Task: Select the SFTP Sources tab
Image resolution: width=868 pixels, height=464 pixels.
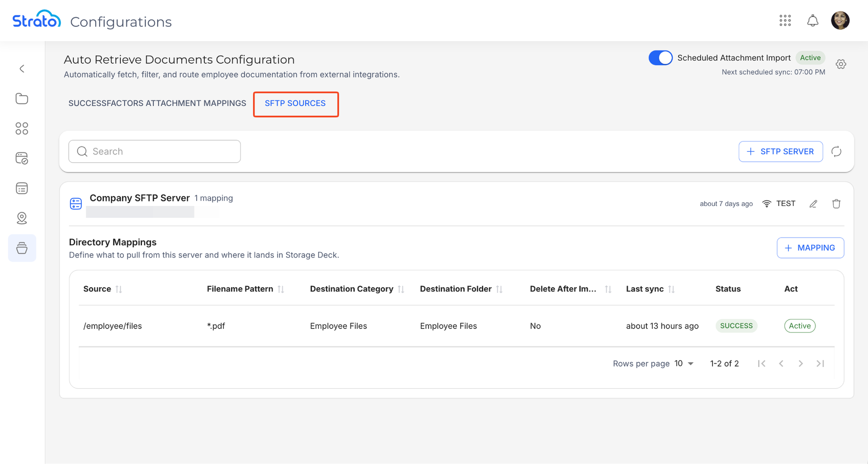Action: (x=295, y=103)
